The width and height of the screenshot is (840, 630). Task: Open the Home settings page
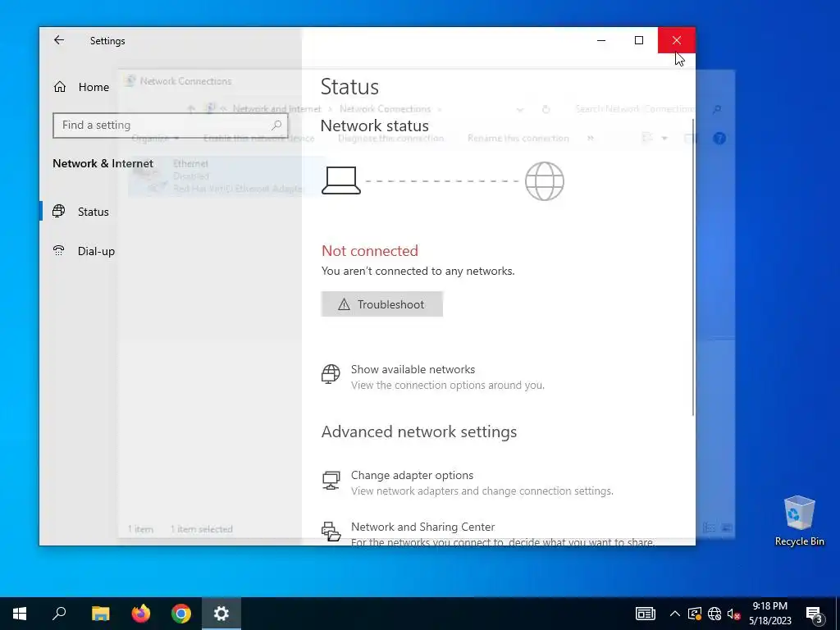pos(81,87)
